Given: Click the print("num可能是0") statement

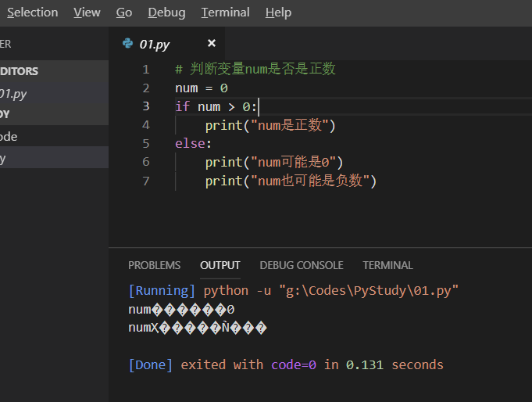Looking at the screenshot, I should pyautogui.click(x=274, y=162).
